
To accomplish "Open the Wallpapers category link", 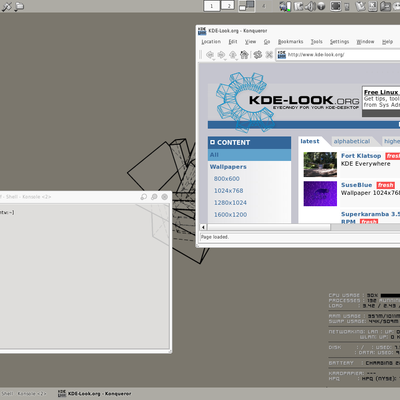I will click(x=228, y=167).
